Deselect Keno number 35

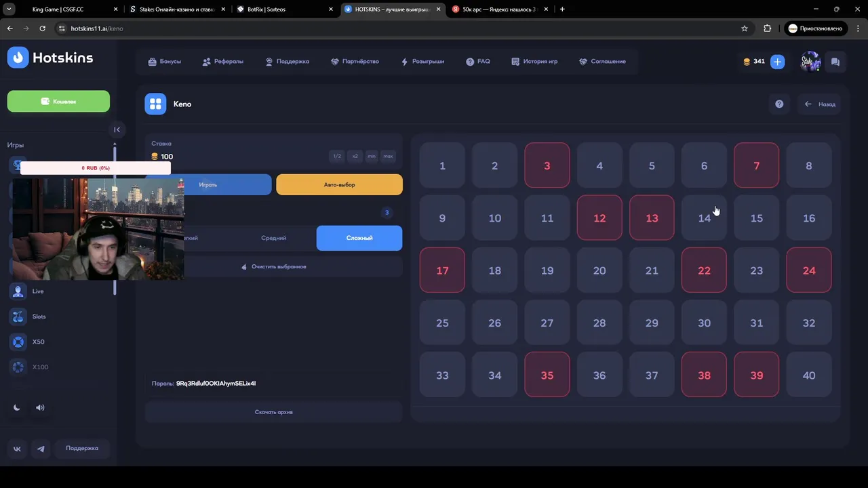pyautogui.click(x=547, y=375)
